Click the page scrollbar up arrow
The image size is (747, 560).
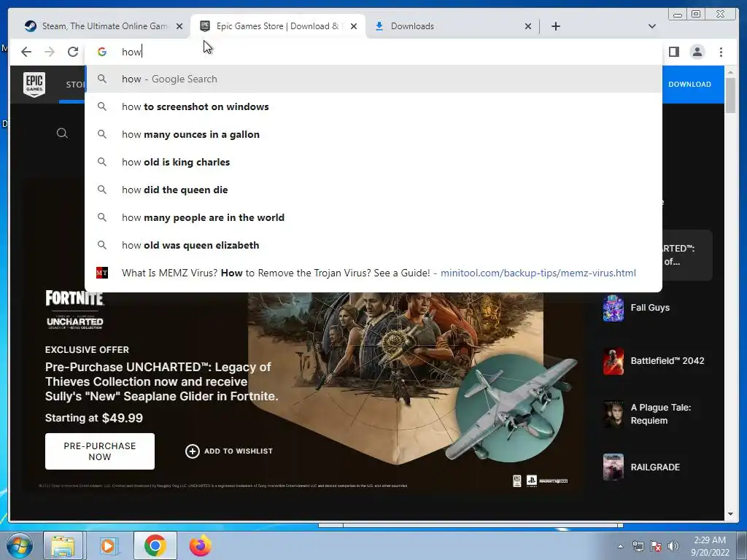[x=730, y=72]
